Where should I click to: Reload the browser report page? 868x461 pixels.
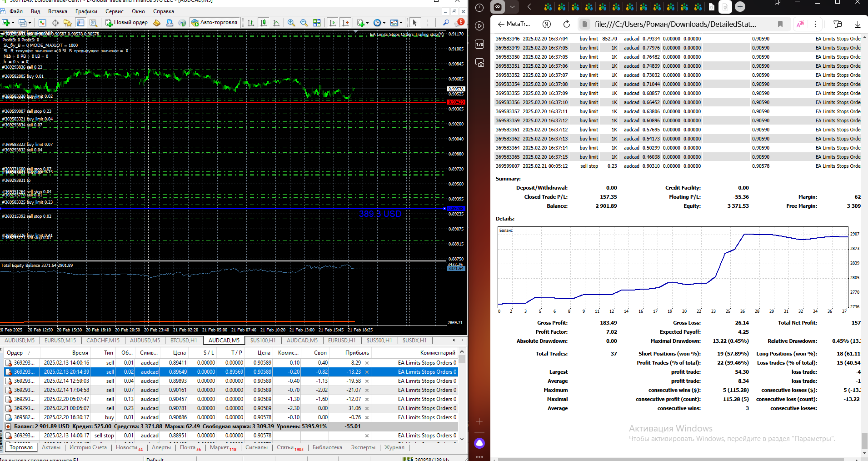click(566, 24)
